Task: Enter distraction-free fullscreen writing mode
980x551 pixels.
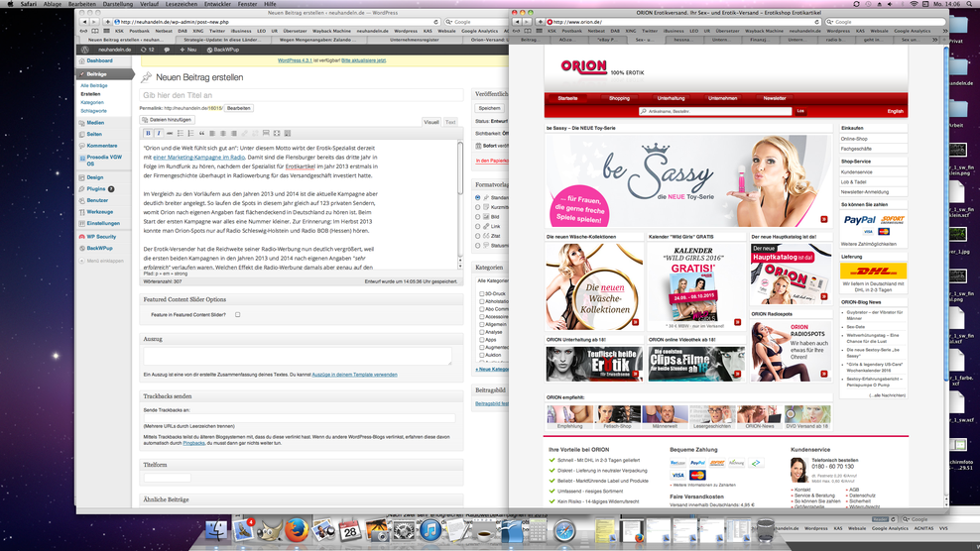Action: coord(277,133)
